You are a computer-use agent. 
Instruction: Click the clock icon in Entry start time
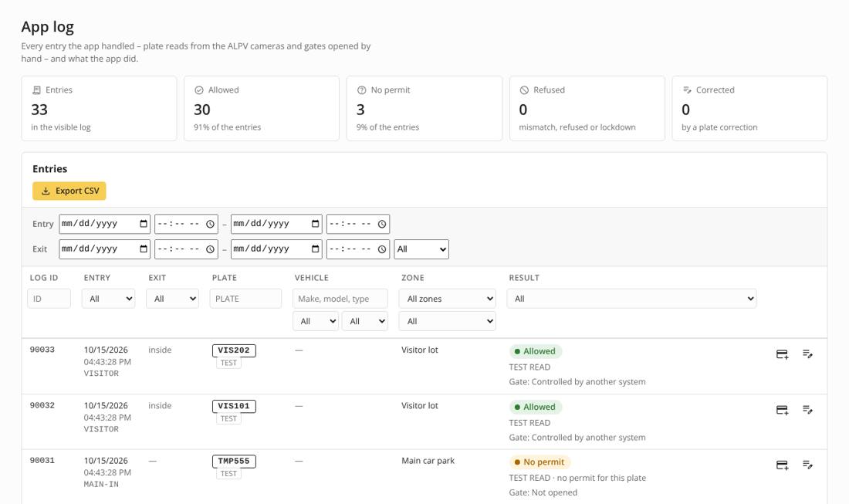pos(210,224)
